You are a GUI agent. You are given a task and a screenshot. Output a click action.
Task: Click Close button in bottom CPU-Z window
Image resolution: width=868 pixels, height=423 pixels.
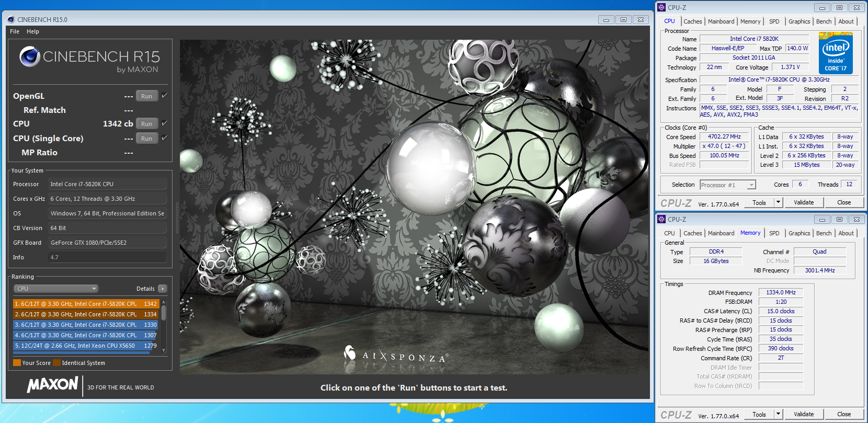tap(844, 414)
